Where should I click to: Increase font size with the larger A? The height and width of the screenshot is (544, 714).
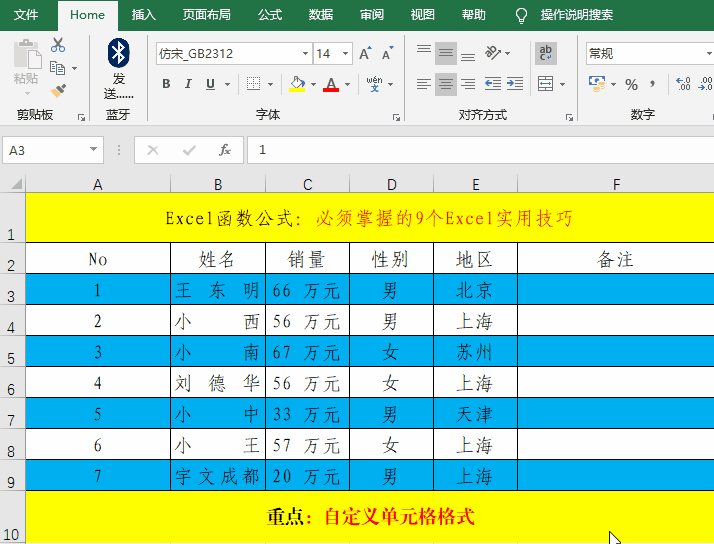click(365, 54)
